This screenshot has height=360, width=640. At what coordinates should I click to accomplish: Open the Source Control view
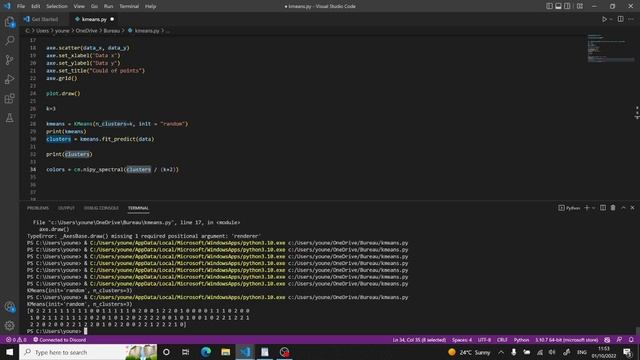(x=9, y=60)
